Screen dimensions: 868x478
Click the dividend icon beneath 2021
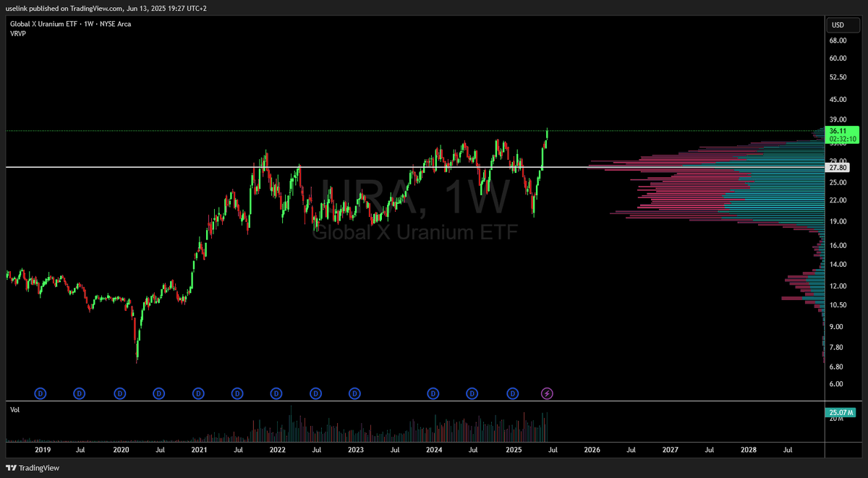click(197, 393)
